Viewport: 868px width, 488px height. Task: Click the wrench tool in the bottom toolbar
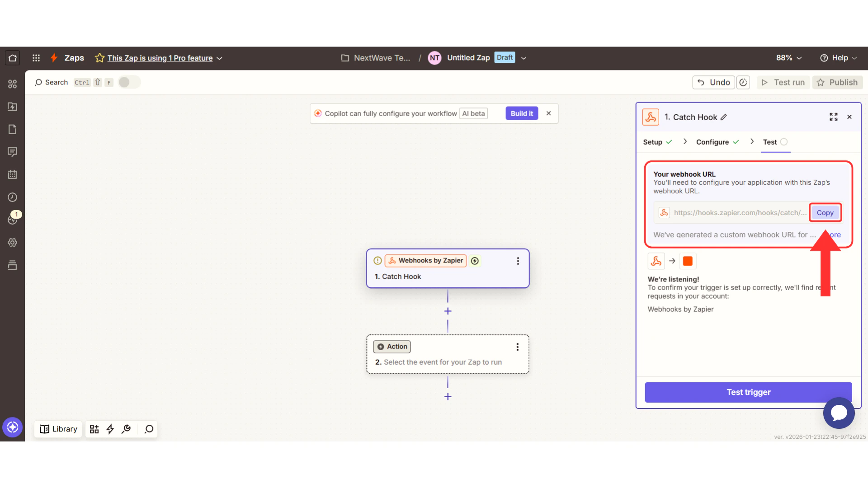point(126,429)
